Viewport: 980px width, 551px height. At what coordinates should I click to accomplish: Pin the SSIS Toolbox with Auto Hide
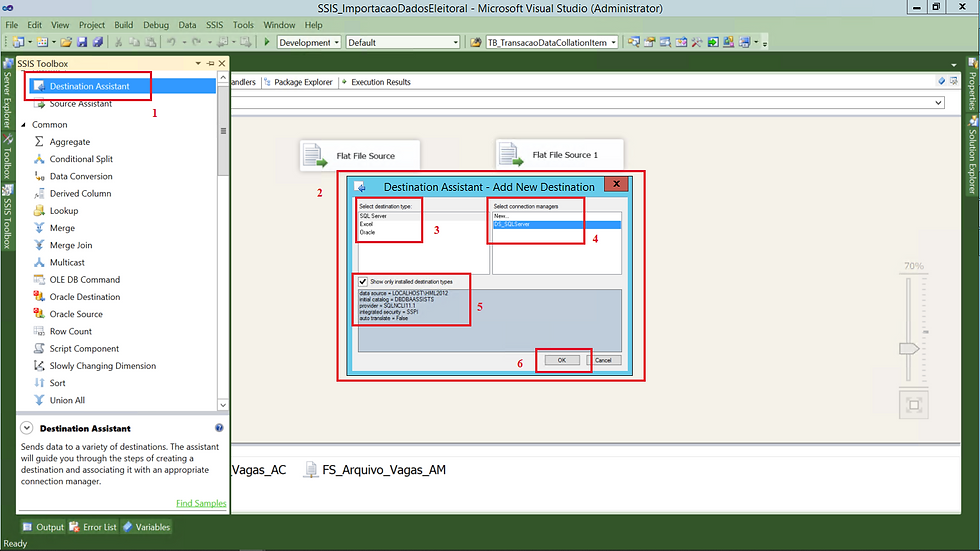tap(211, 64)
